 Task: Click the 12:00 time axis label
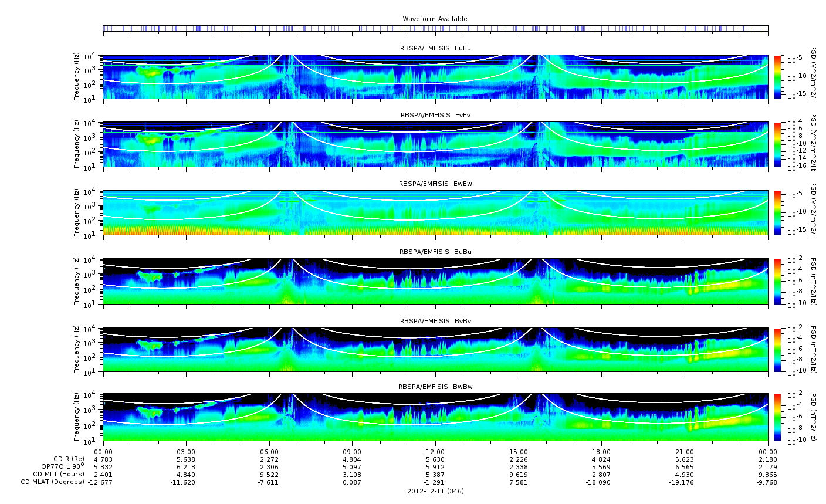tap(435, 451)
